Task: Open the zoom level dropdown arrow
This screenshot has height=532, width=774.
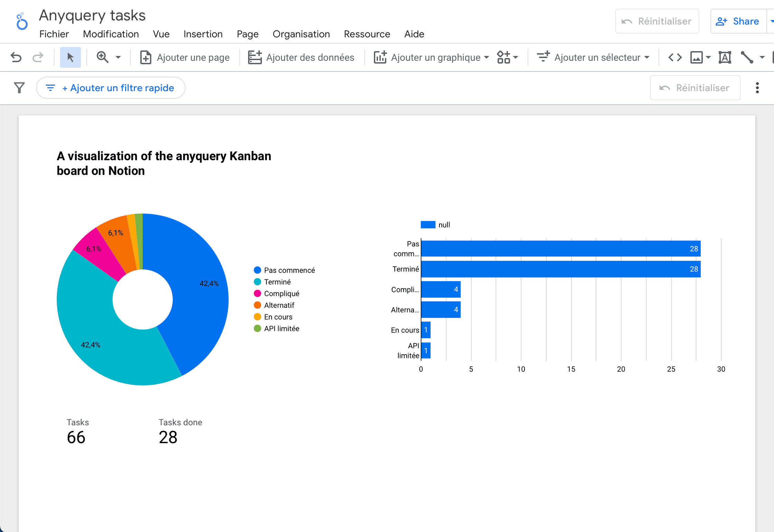Action: 118,57
